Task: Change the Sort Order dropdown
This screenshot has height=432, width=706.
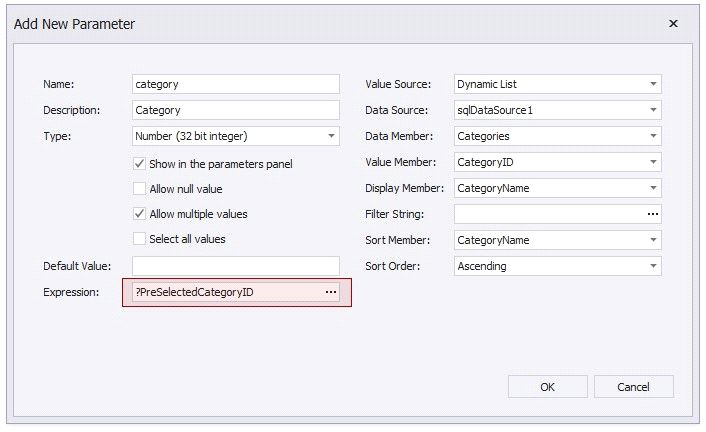Action: tap(652, 266)
